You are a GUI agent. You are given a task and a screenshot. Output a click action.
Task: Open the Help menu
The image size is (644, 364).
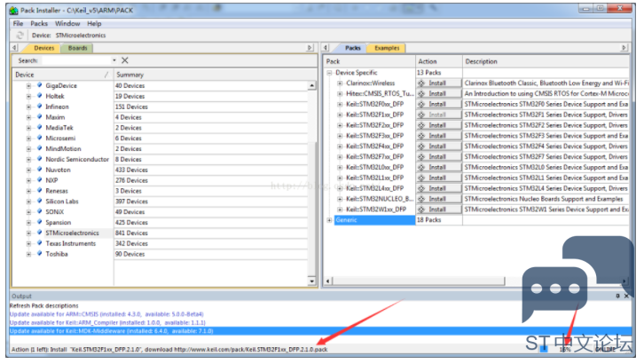click(x=94, y=23)
